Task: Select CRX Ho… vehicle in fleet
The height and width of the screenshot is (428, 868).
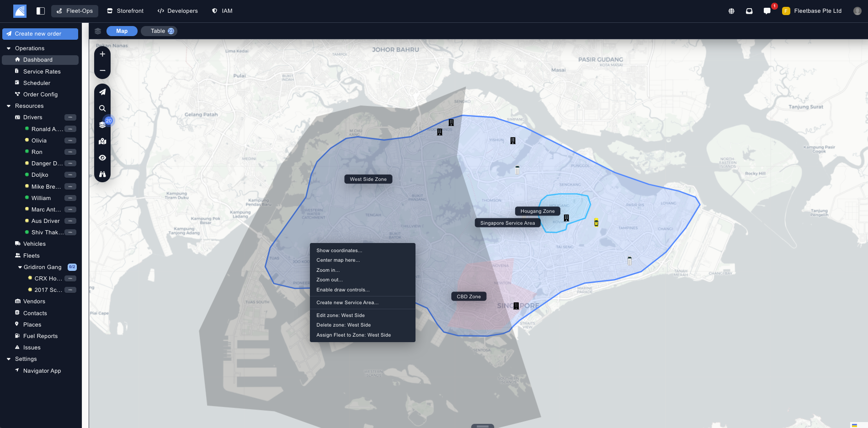Action: click(x=48, y=279)
